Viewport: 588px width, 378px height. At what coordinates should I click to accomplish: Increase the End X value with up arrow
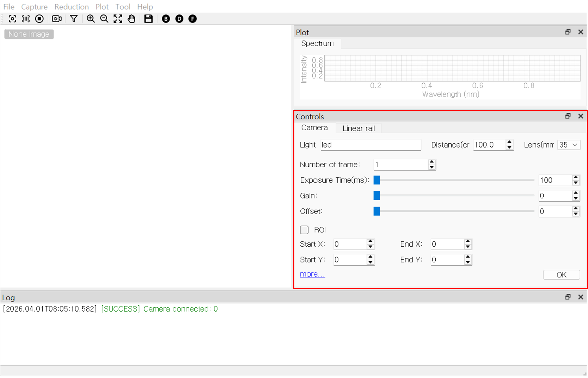point(468,242)
